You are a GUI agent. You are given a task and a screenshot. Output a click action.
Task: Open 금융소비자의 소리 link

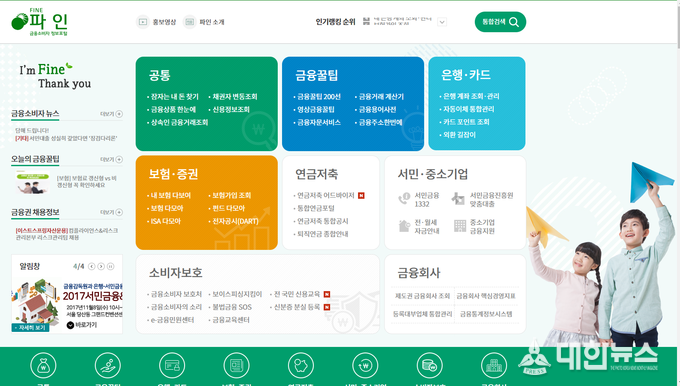point(176,307)
